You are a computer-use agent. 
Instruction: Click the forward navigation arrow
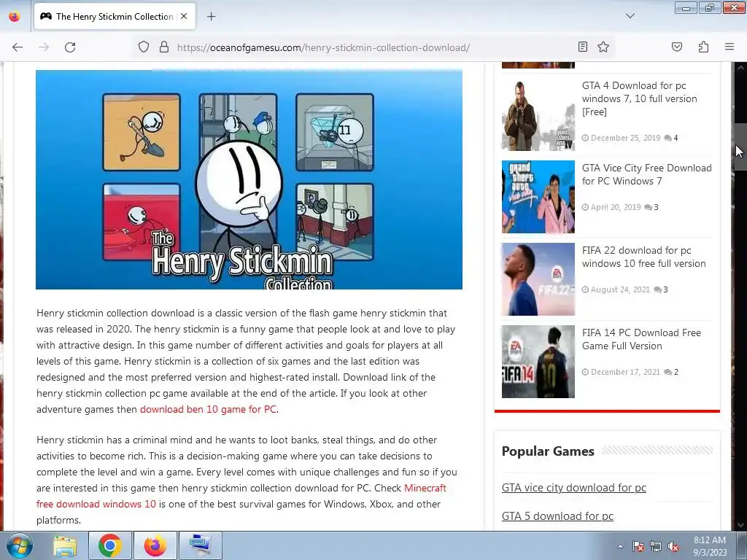click(44, 47)
